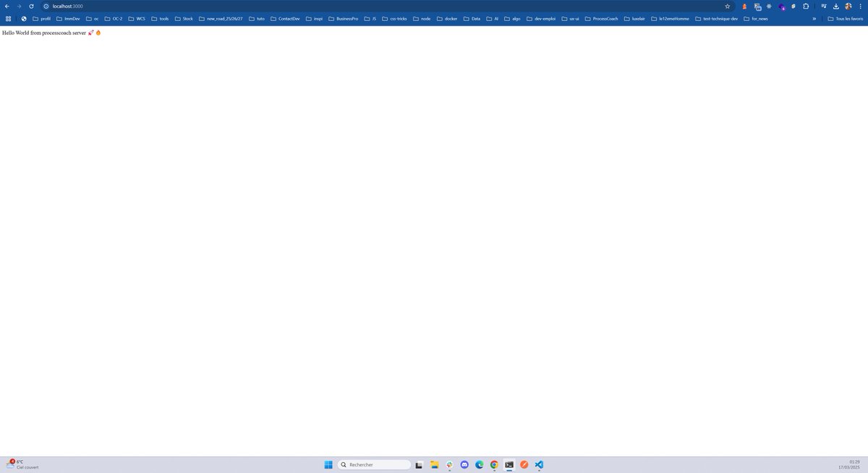This screenshot has width=868, height=473.
Task: Open the css-tricks bookmarks folder
Action: click(x=394, y=18)
